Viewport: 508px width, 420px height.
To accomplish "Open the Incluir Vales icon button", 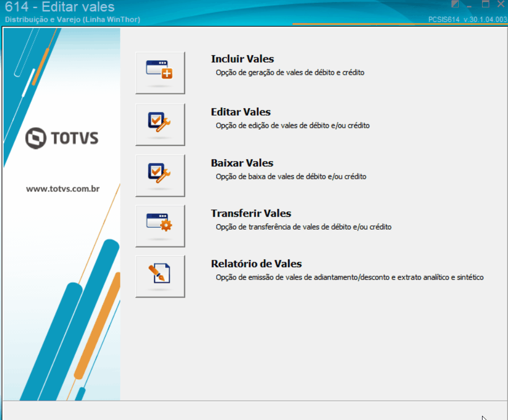I will click(160, 73).
